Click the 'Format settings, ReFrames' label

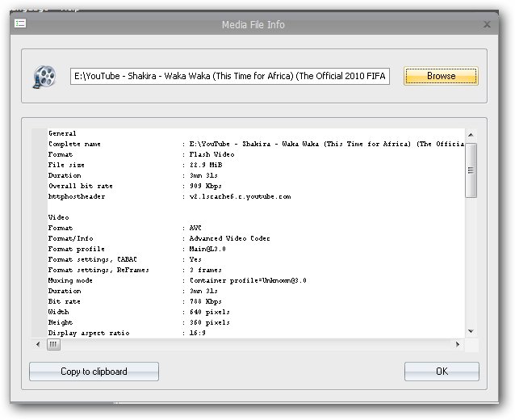click(x=98, y=270)
